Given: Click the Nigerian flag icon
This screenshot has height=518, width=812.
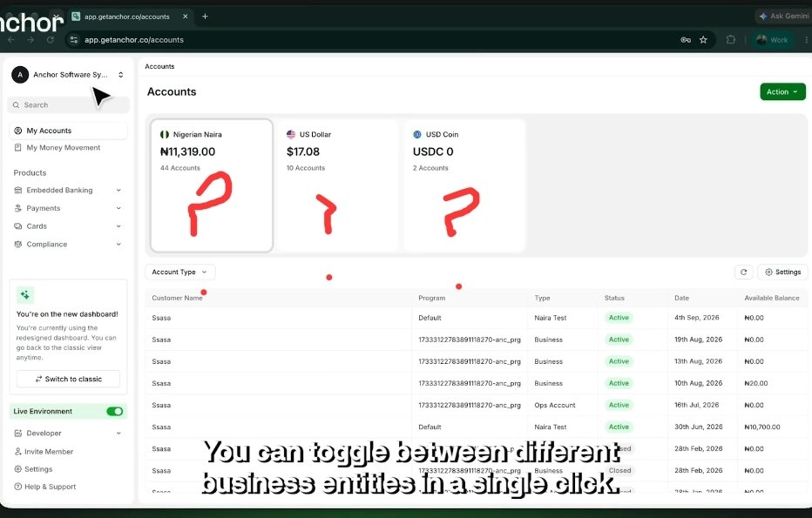Looking at the screenshot, I should [165, 135].
